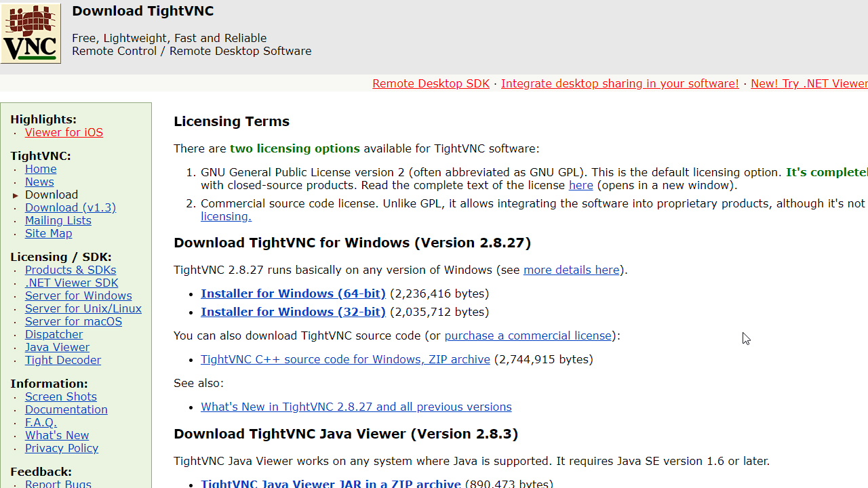
Task: Open the News section
Action: [39, 182]
